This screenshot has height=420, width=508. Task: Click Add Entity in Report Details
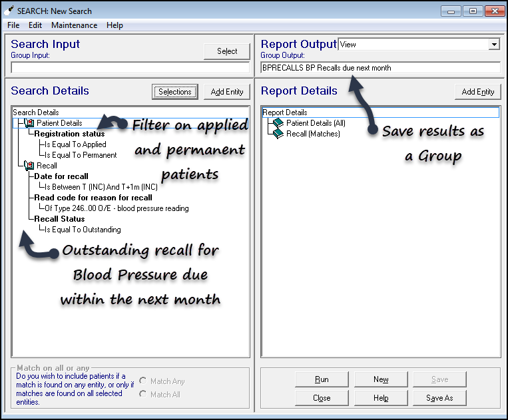point(477,92)
